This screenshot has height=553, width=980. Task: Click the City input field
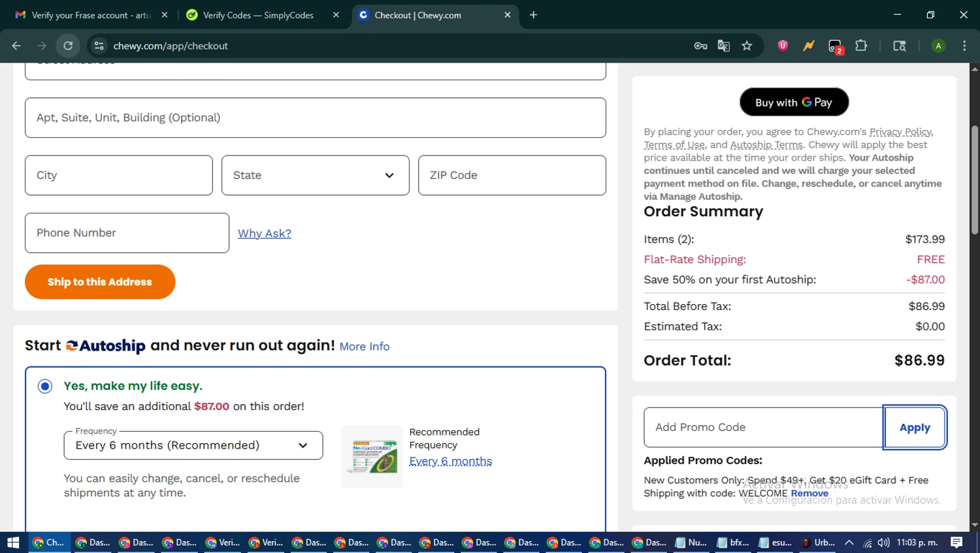119,175
